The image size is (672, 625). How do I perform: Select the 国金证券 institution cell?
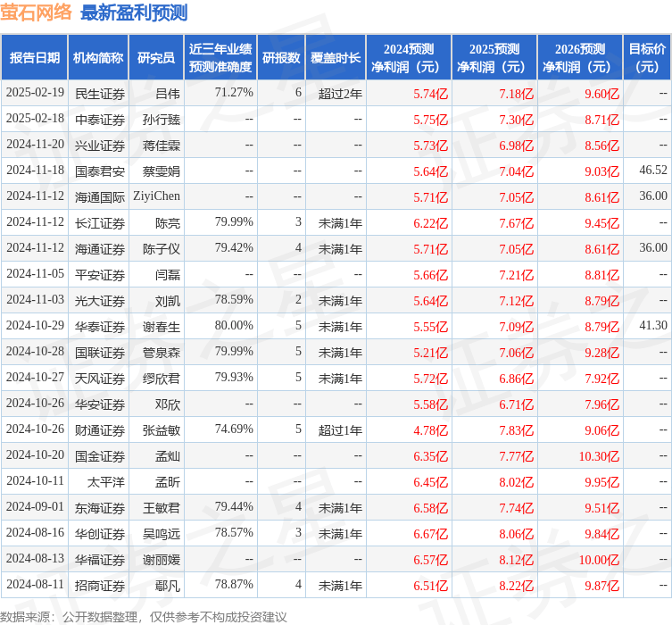pyautogui.click(x=100, y=456)
